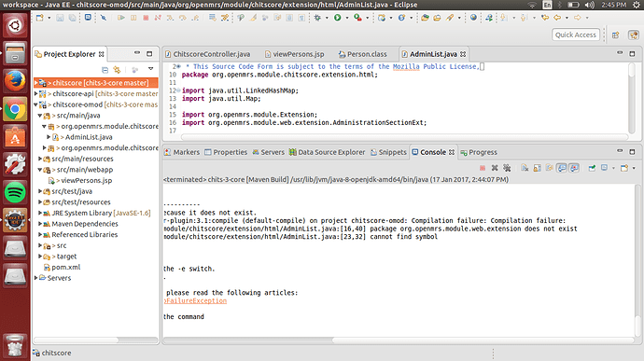Open Firefox from the Ubuntu launcher
Image resolution: width=644 pixels, height=361 pixels.
[x=15, y=81]
